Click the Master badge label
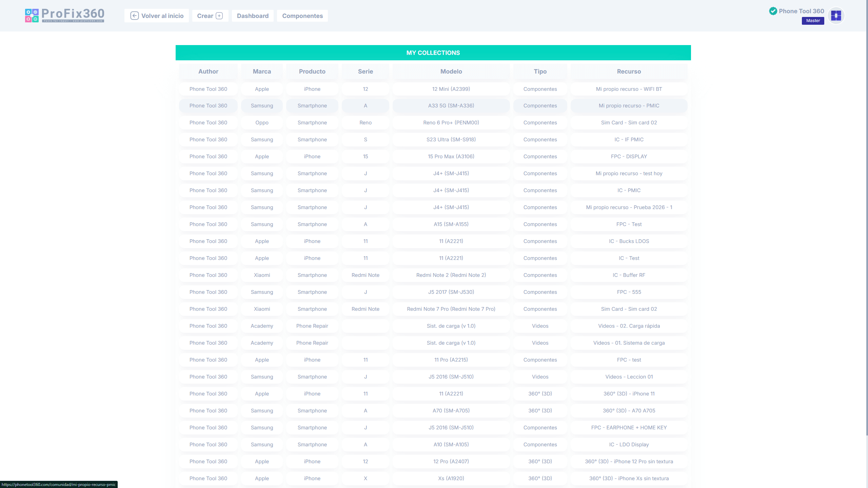Image resolution: width=868 pixels, height=488 pixels. tap(813, 21)
